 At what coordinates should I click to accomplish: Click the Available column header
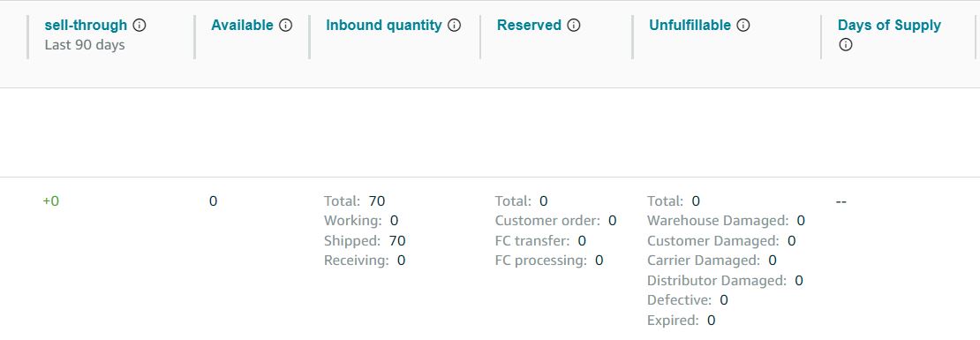242,26
